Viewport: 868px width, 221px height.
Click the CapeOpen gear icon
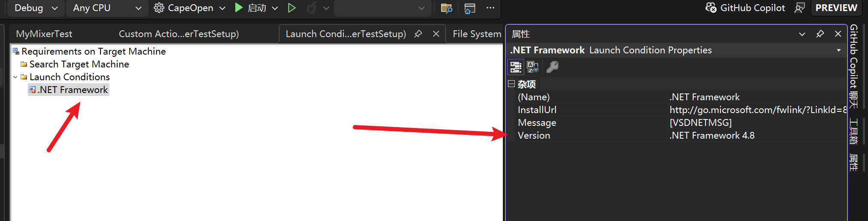[159, 8]
